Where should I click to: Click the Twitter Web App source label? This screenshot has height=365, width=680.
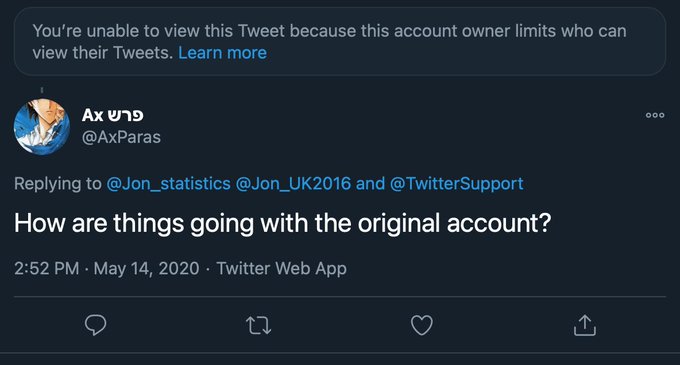click(x=281, y=268)
